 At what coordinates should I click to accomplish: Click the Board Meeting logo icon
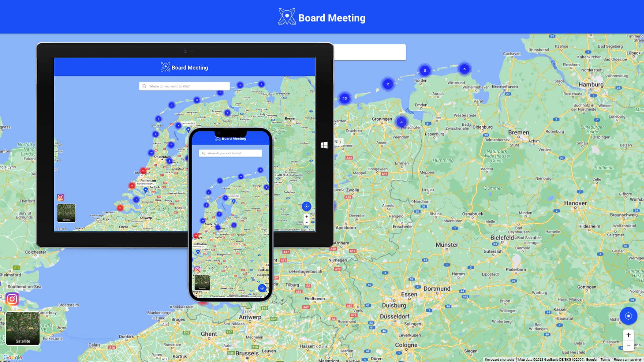(x=287, y=17)
